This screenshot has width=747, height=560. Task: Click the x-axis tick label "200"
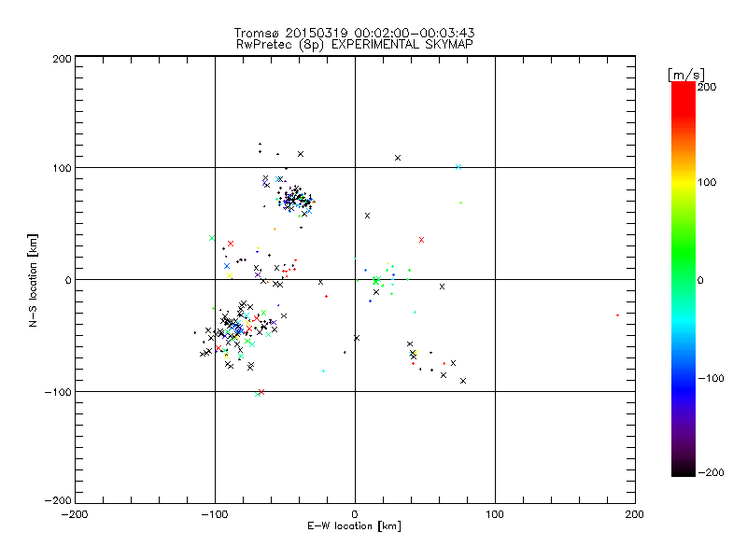point(635,515)
